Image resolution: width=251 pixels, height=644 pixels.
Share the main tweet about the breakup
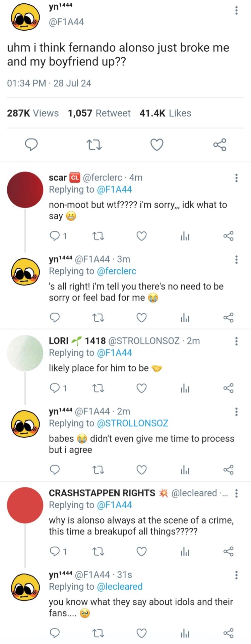220,145
